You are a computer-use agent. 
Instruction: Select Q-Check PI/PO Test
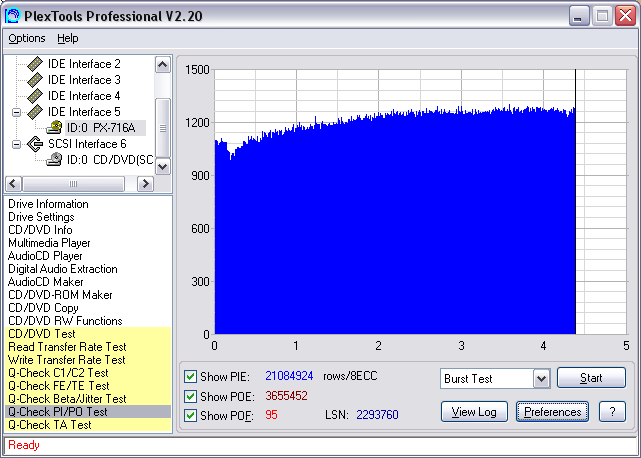[x=88, y=412]
